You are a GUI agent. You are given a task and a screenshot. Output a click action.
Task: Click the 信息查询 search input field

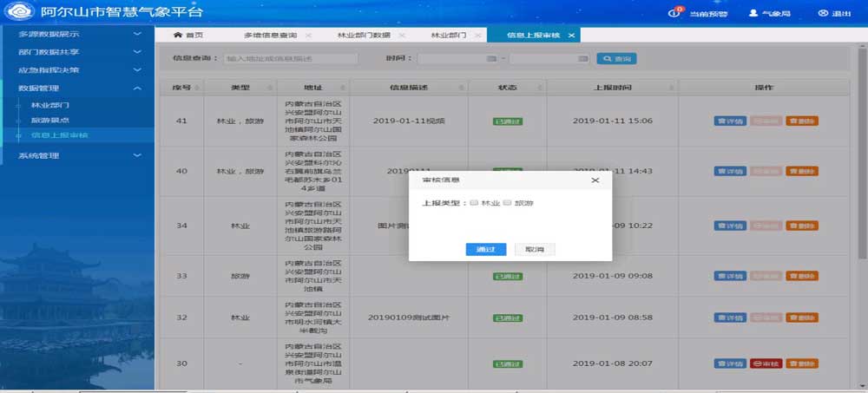290,59
